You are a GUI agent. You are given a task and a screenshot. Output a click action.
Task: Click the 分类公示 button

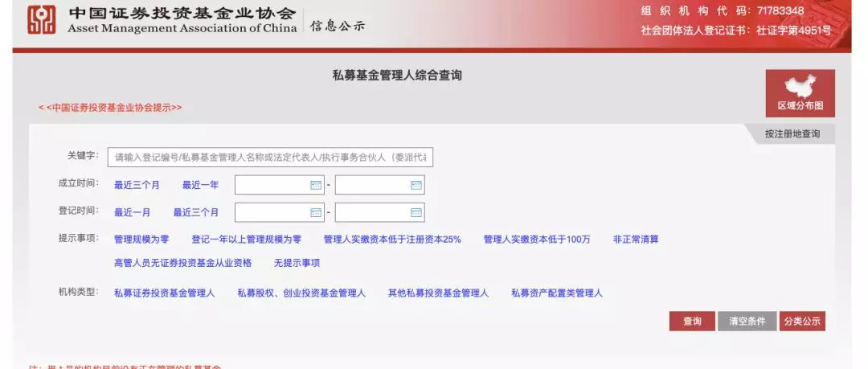[x=802, y=322]
